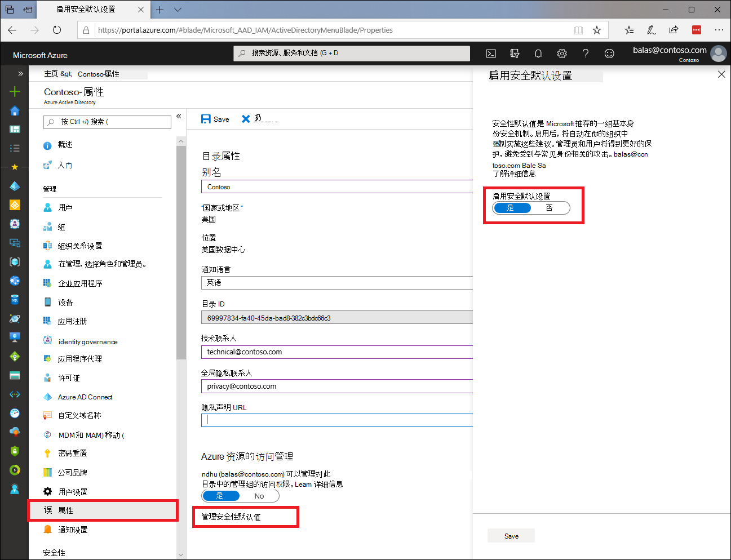Open 管理安全性默认值 link
731x560 pixels.
231,517
